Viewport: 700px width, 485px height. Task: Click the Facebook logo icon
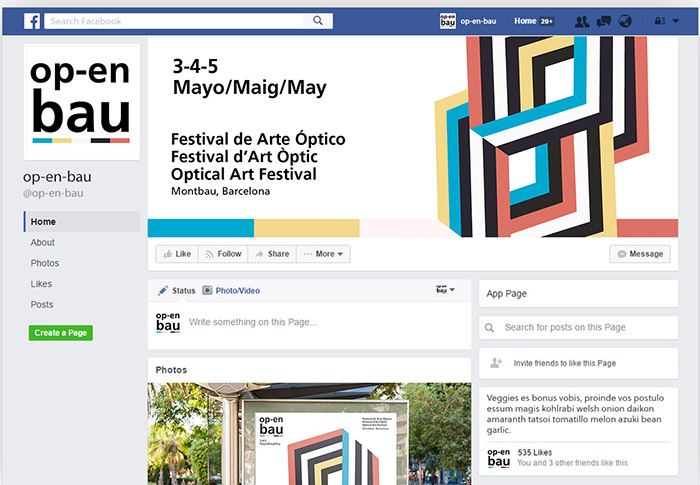coord(32,21)
